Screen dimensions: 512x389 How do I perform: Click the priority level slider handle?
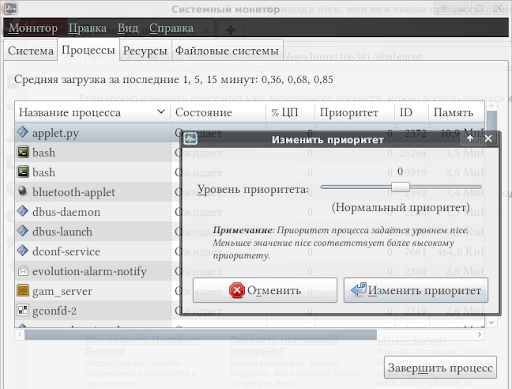click(400, 187)
